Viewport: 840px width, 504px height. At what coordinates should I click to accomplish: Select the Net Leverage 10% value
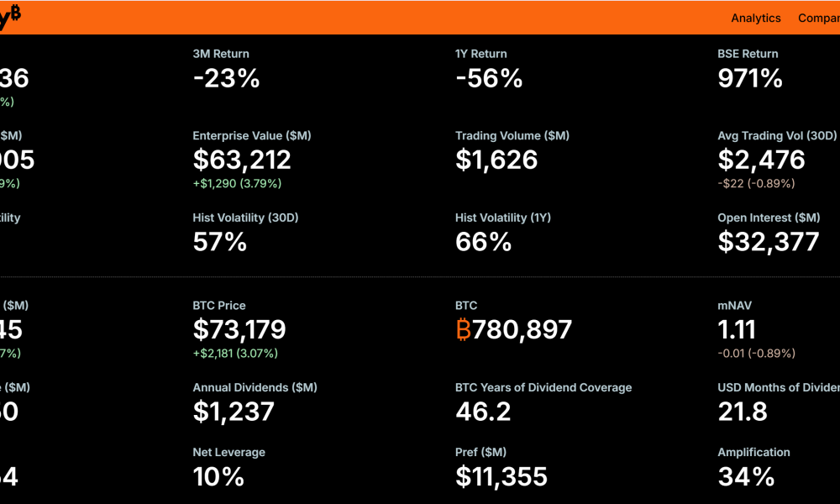(218, 477)
